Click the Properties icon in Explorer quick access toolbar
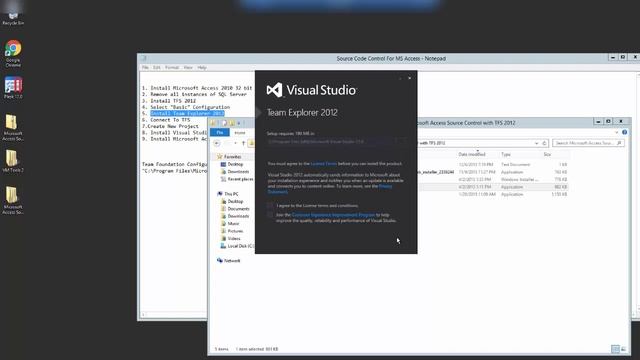This screenshot has width=640, height=360. [224, 123]
